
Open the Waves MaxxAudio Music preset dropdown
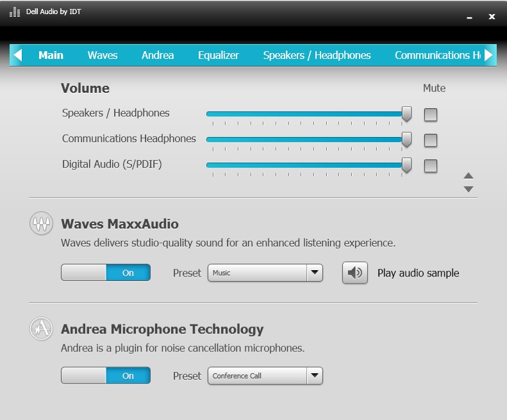(x=265, y=273)
